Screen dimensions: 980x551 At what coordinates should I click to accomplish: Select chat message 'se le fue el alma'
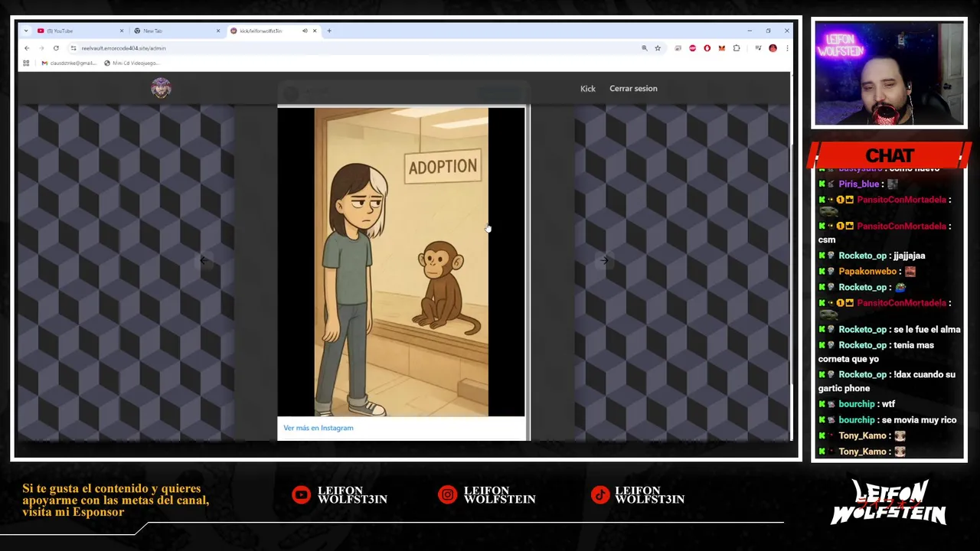coord(926,330)
